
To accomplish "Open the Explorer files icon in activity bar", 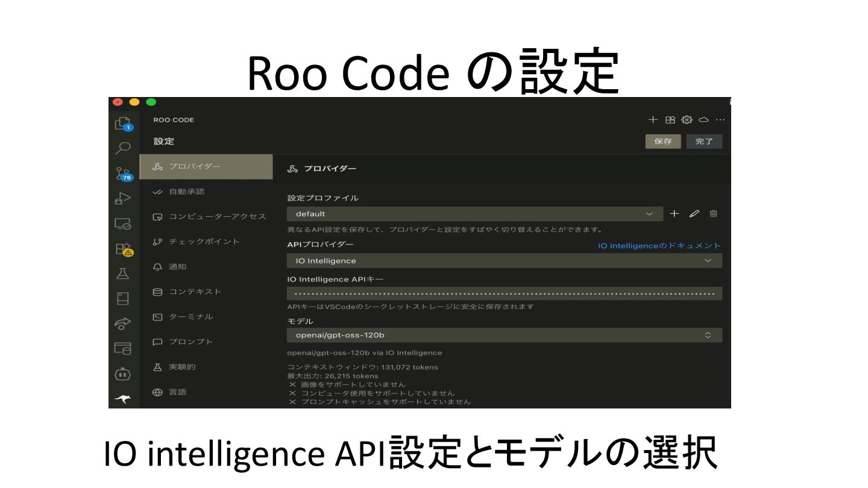I will tap(123, 124).
